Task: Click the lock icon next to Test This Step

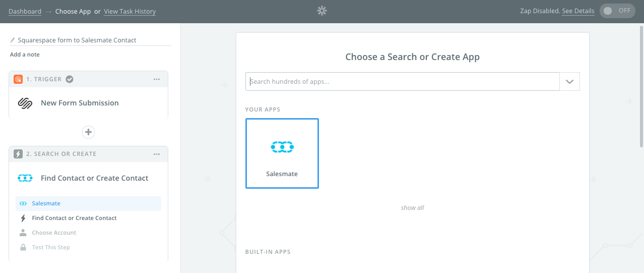Action: point(23,247)
